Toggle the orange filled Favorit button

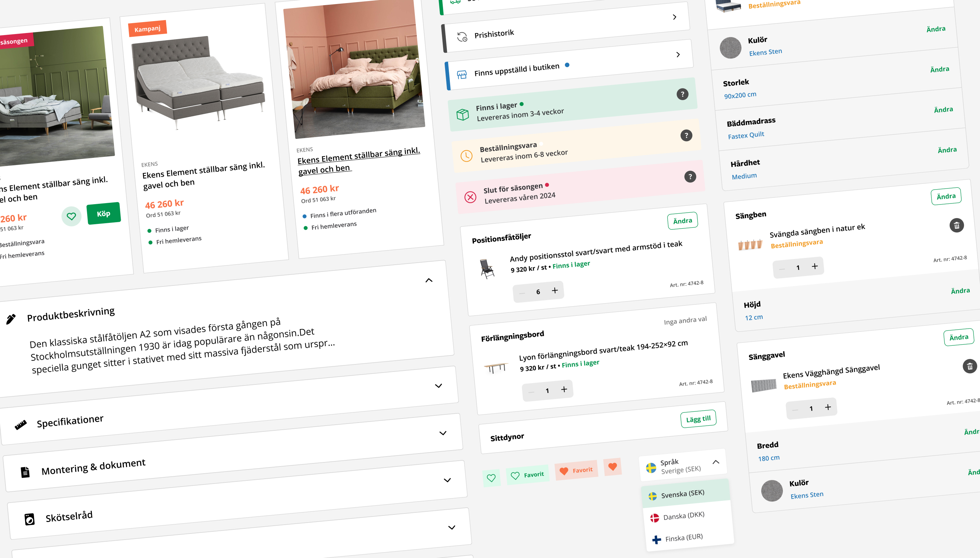click(576, 471)
